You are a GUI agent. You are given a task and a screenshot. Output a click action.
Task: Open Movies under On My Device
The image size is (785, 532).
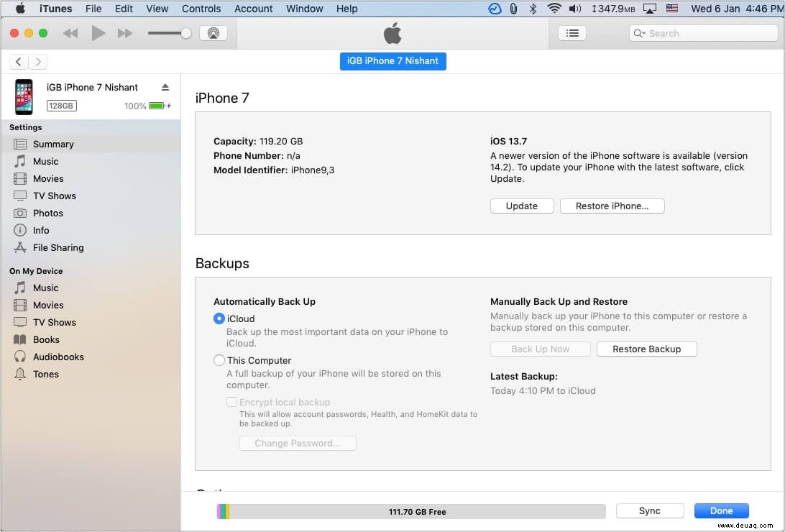(x=91, y=306)
